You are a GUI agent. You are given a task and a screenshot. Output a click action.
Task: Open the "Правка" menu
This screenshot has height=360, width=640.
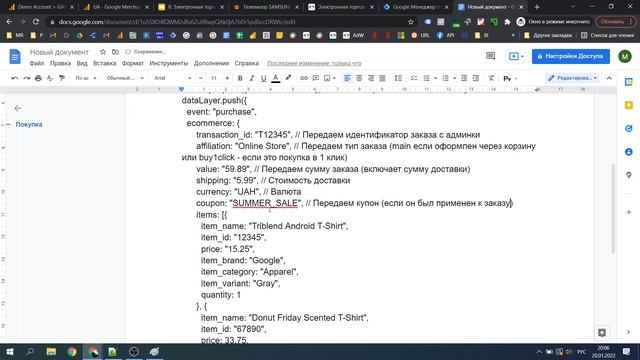(60, 63)
